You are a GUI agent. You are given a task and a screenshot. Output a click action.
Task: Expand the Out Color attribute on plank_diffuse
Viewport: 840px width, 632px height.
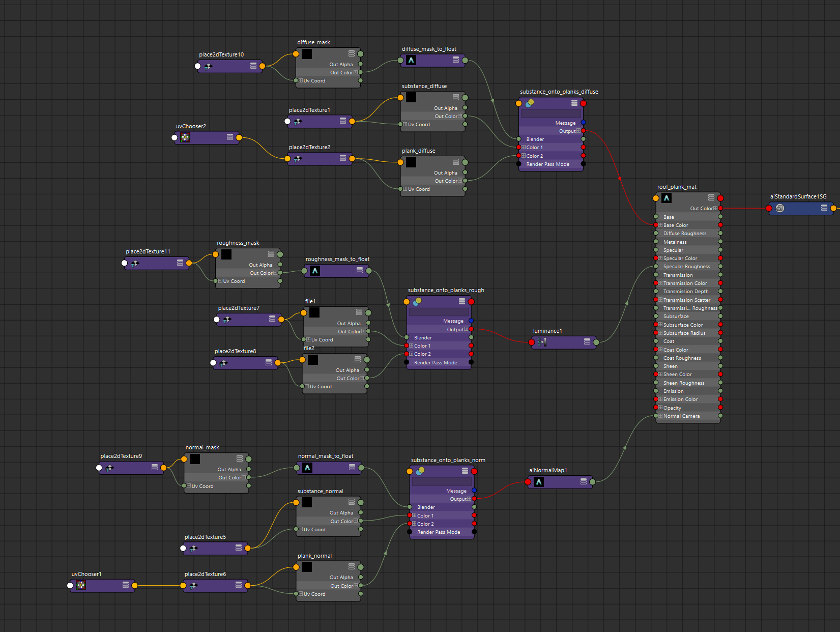(460, 181)
